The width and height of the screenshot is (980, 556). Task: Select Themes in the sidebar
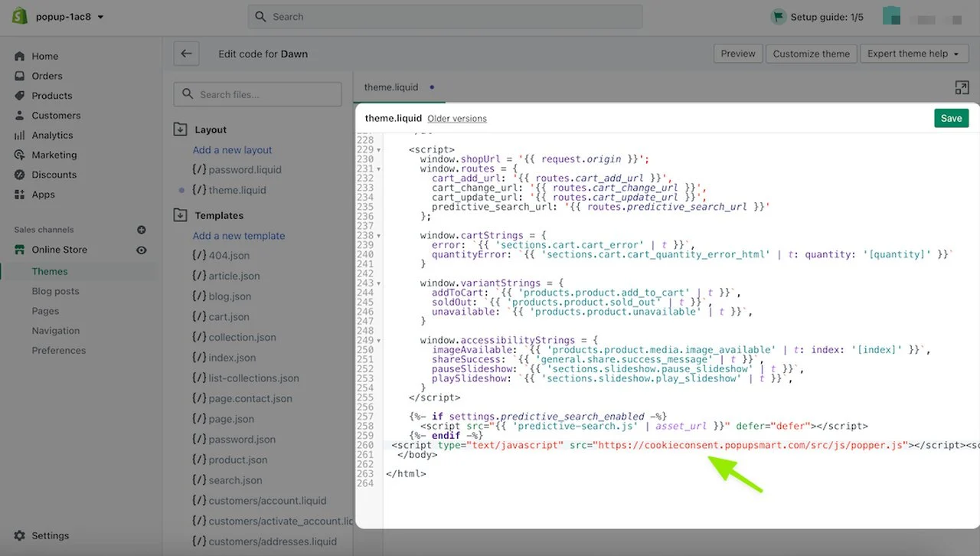coord(50,271)
